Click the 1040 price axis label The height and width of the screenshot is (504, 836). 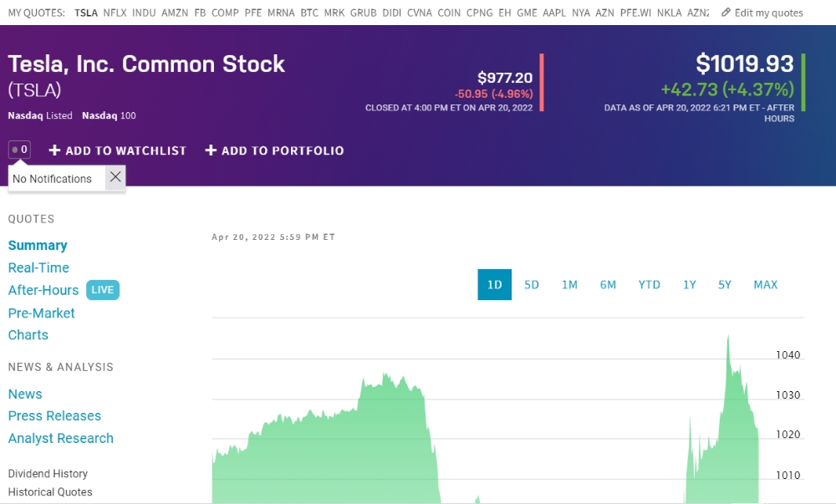pos(788,355)
